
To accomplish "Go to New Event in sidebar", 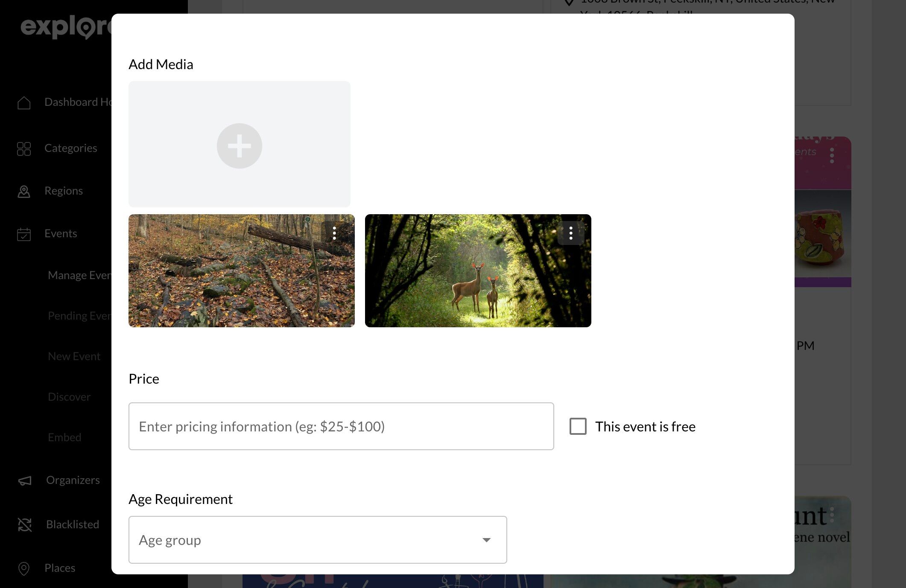I will click(74, 356).
